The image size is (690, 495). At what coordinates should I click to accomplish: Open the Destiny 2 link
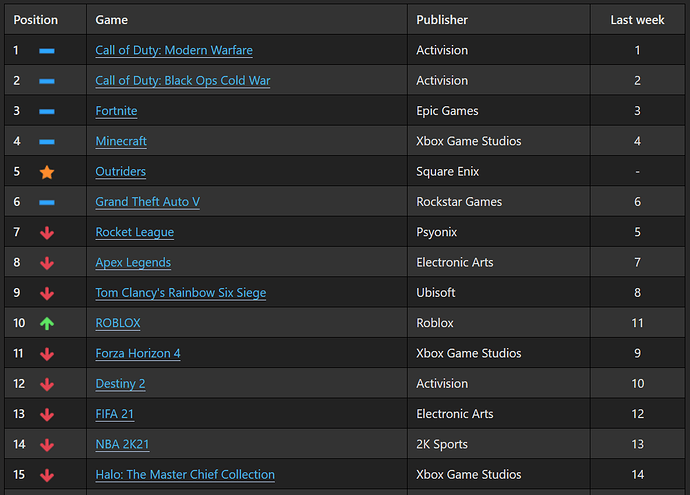120,384
